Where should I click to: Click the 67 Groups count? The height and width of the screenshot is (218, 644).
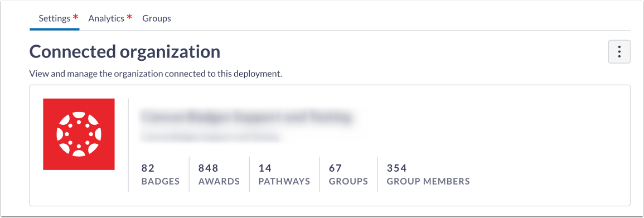point(348,175)
